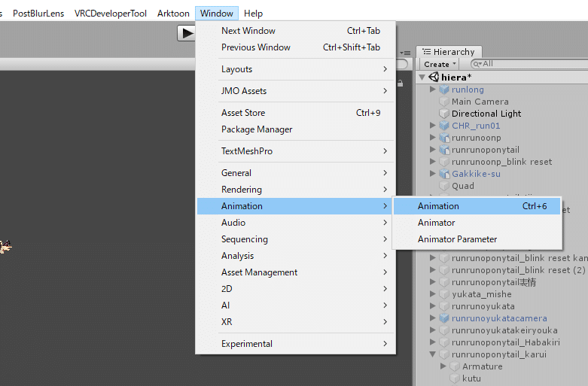Open Package Manager from the Window menu
Image resolution: width=588 pixels, height=386 pixels.
pos(257,129)
